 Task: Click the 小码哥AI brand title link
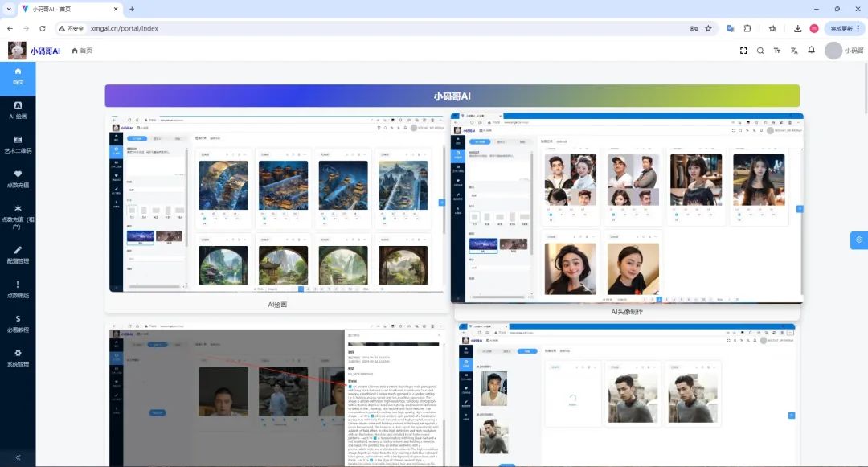tap(45, 51)
